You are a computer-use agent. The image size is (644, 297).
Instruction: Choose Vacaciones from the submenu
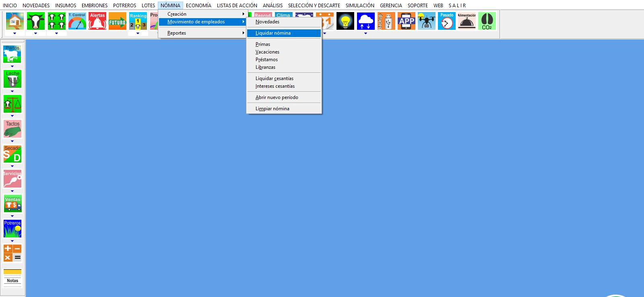tap(267, 52)
